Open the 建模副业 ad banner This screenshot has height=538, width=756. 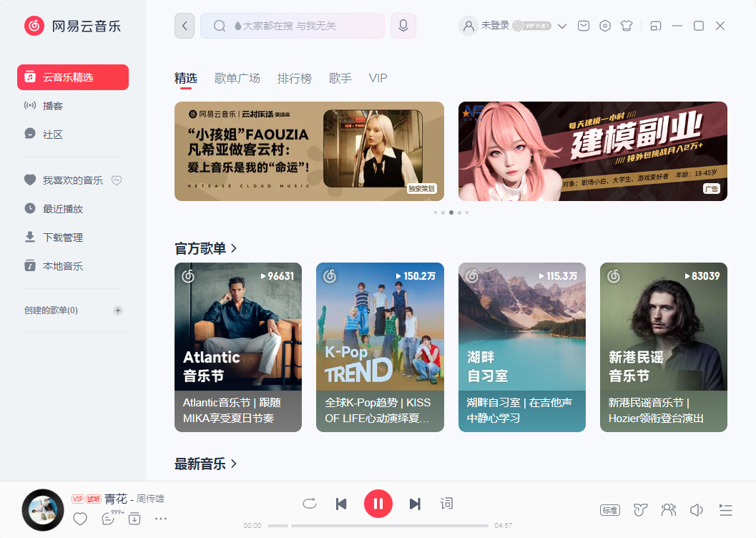coord(592,152)
